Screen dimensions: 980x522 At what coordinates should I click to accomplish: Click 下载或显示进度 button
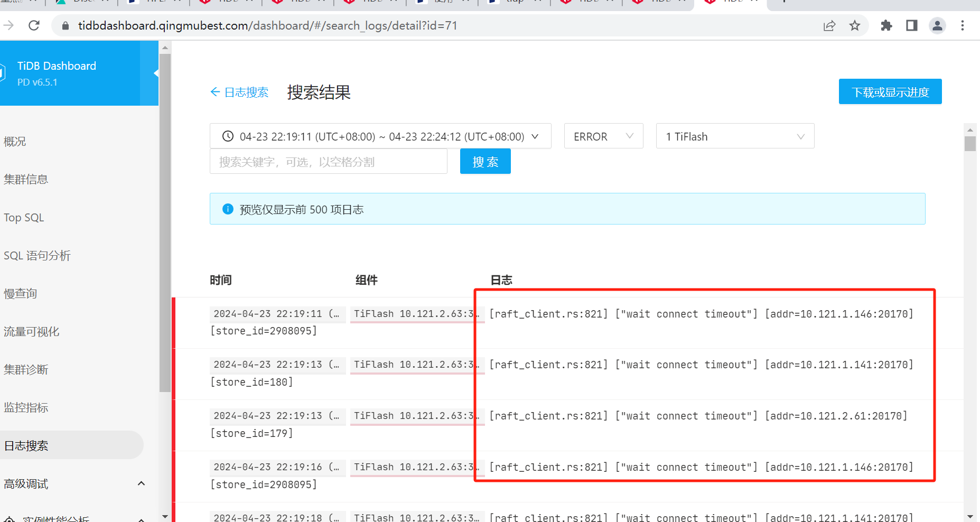click(x=890, y=92)
